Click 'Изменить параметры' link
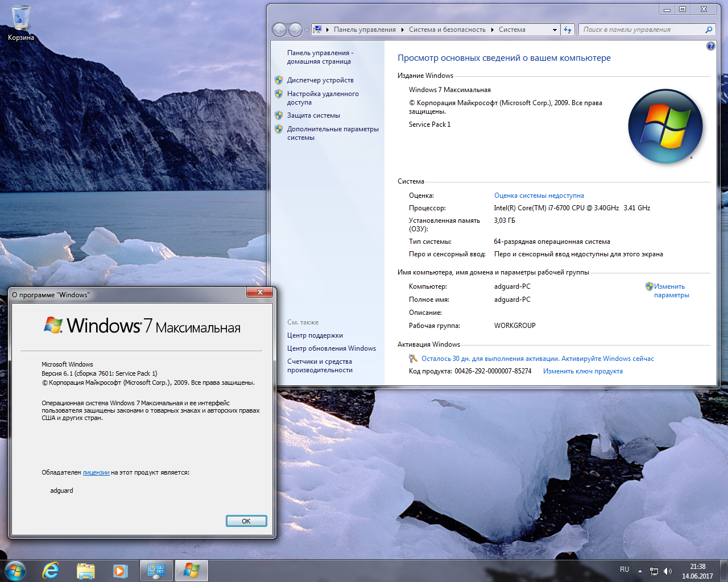728x582 pixels. pyautogui.click(x=671, y=290)
